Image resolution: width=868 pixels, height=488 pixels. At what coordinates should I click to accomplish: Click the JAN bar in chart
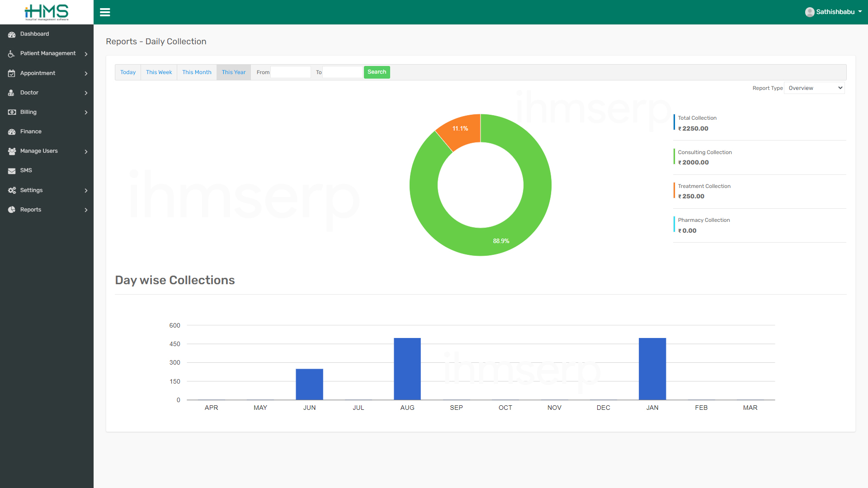[x=652, y=369]
